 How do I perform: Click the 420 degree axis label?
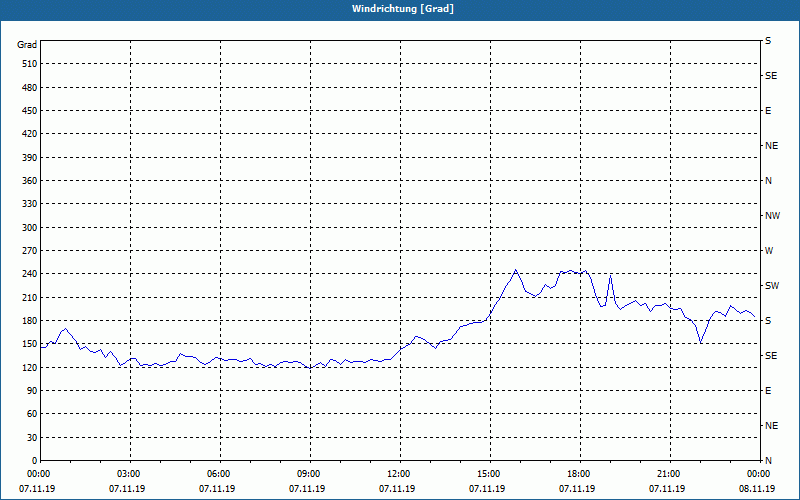[30, 134]
